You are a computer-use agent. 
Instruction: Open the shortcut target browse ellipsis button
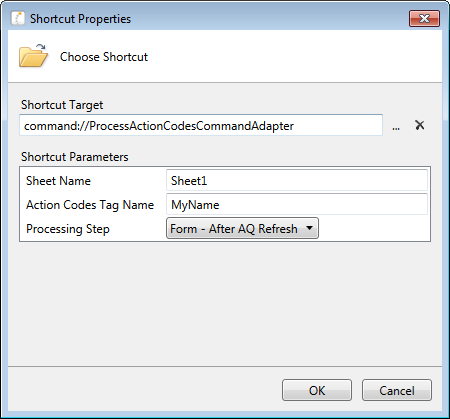(x=396, y=126)
